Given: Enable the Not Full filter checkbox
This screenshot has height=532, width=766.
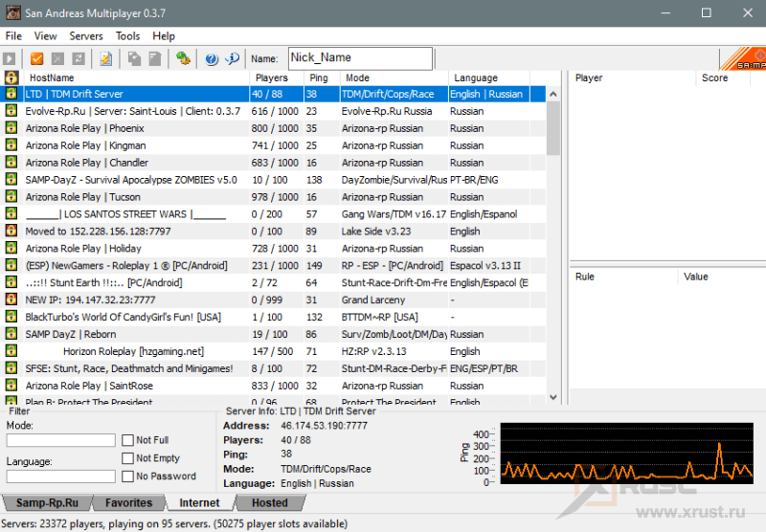Looking at the screenshot, I should pyautogui.click(x=128, y=440).
